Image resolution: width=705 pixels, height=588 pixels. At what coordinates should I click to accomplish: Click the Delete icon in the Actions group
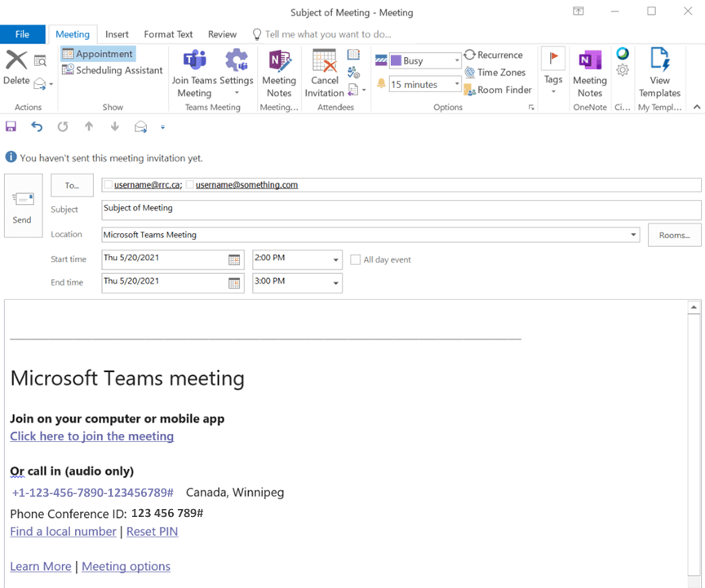(16, 62)
